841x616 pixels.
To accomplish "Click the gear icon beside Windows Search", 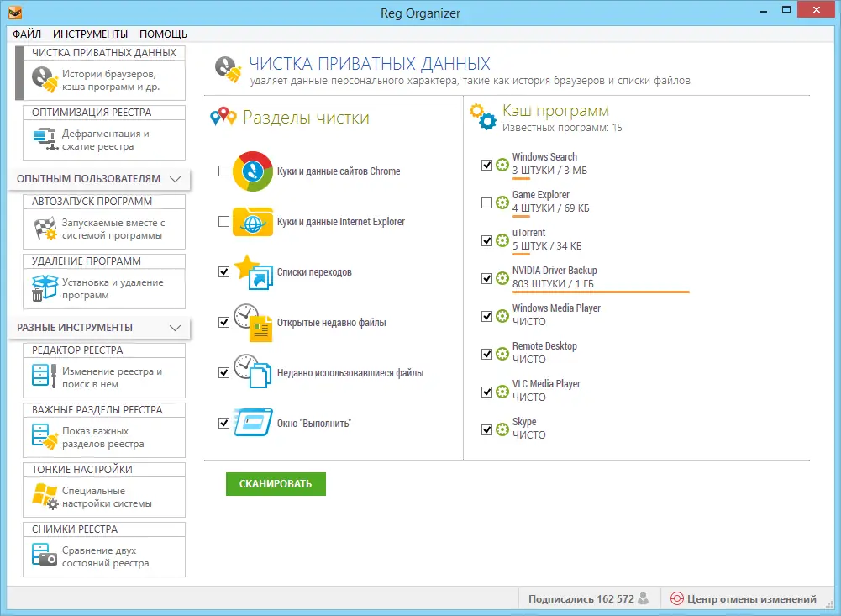I will coord(502,165).
